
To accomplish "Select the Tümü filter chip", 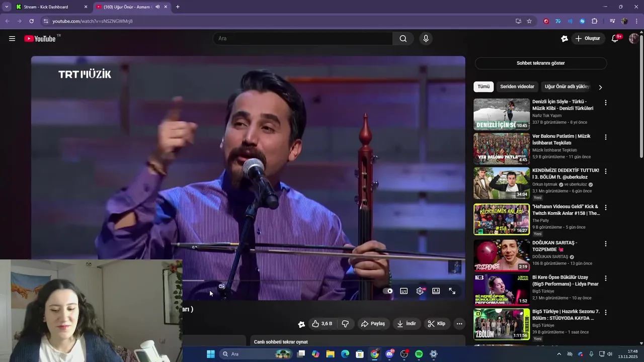I will (x=484, y=86).
